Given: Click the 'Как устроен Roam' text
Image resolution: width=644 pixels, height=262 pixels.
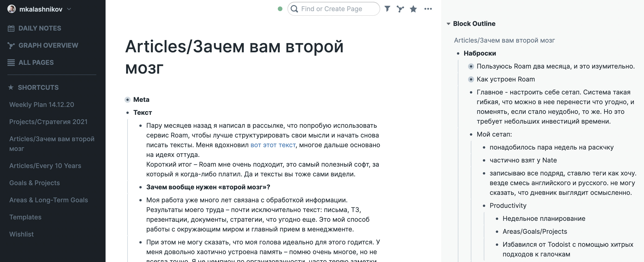Looking at the screenshot, I should click(506, 79).
